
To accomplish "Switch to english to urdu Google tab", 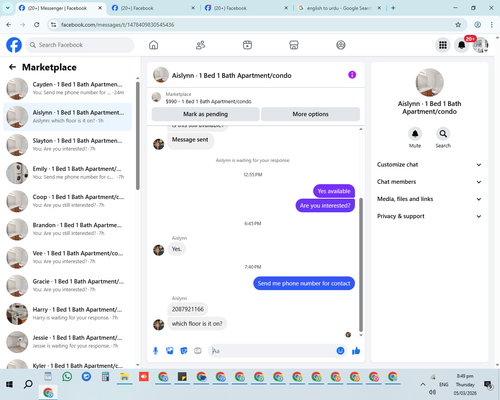I will tap(339, 8).
